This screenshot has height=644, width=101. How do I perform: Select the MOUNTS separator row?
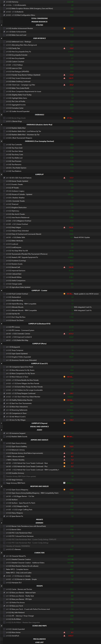click(x=50, y=519)
